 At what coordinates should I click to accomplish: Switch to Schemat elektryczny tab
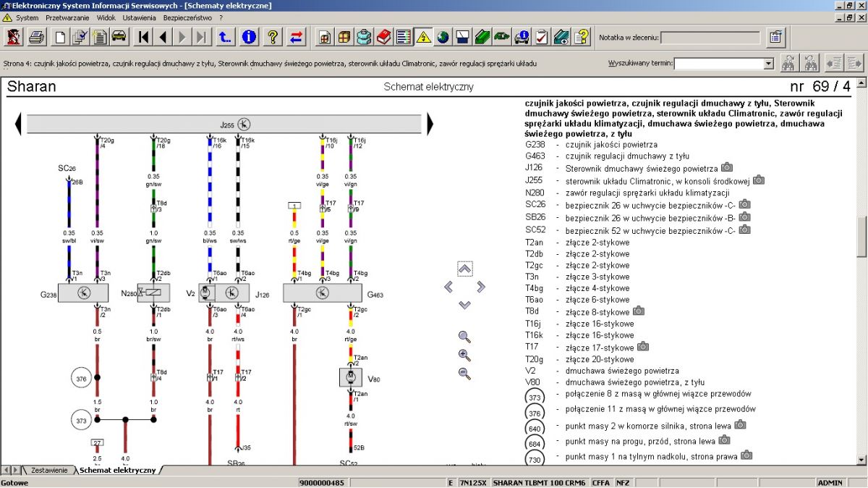117,470
